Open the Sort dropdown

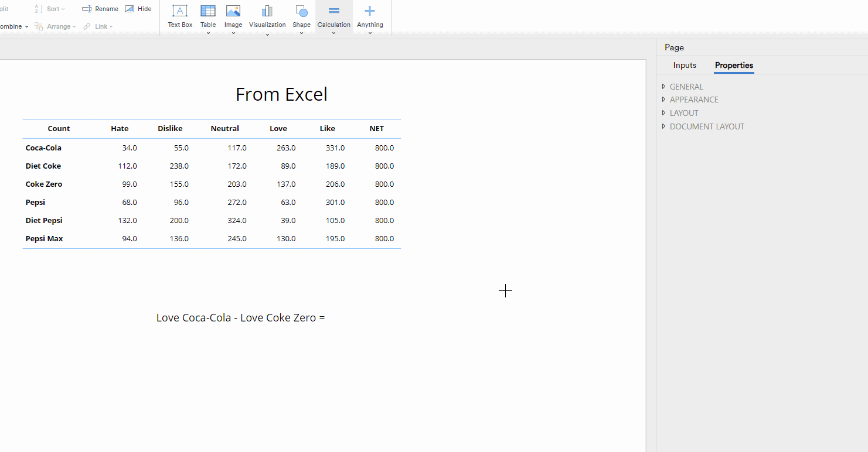point(50,9)
